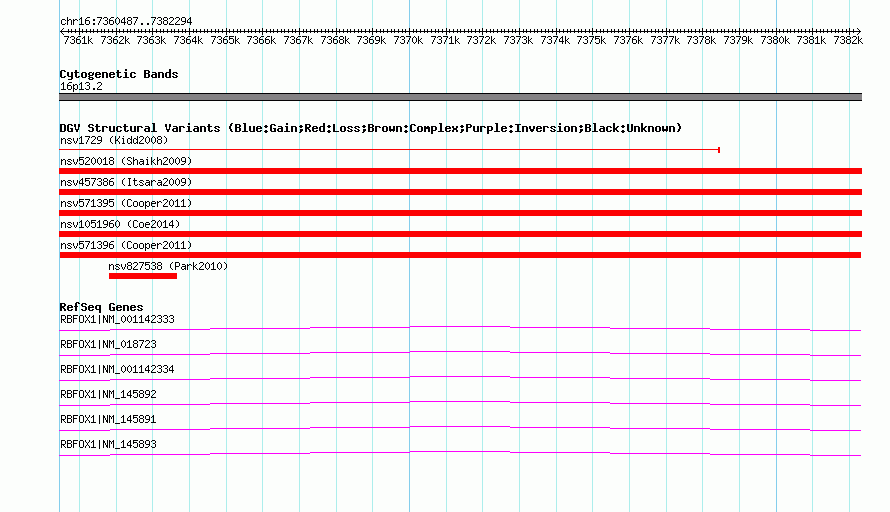Click the DGV Structural Variants track title

[370, 128]
